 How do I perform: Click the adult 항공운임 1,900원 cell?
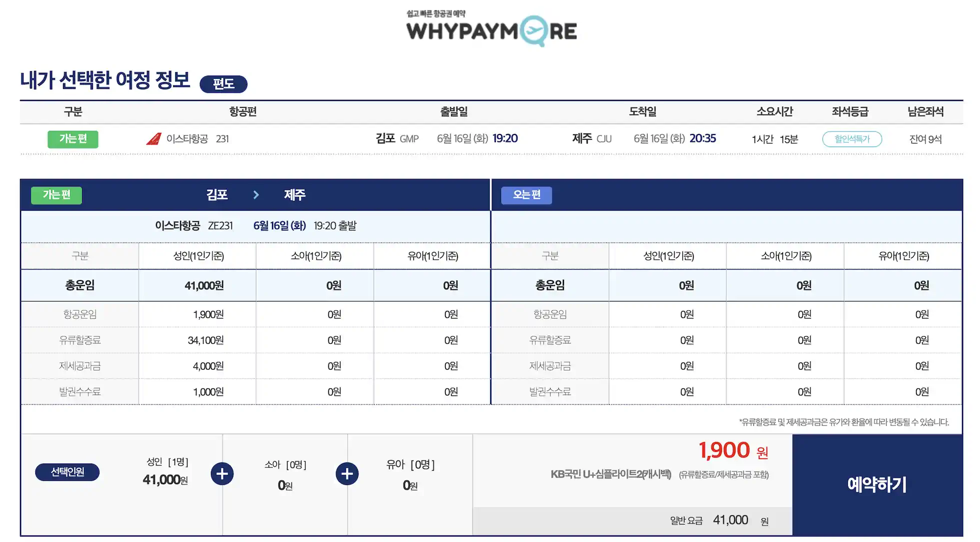(197, 314)
